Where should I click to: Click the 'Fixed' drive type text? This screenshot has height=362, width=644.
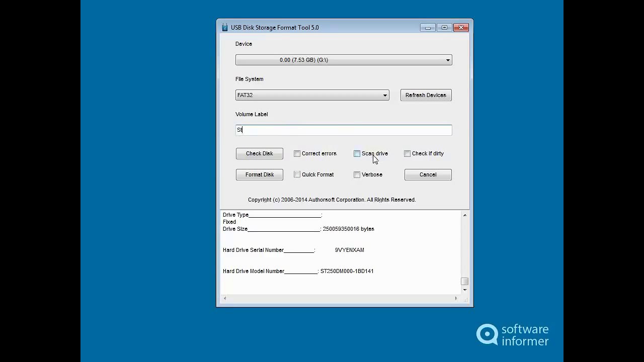point(229,222)
